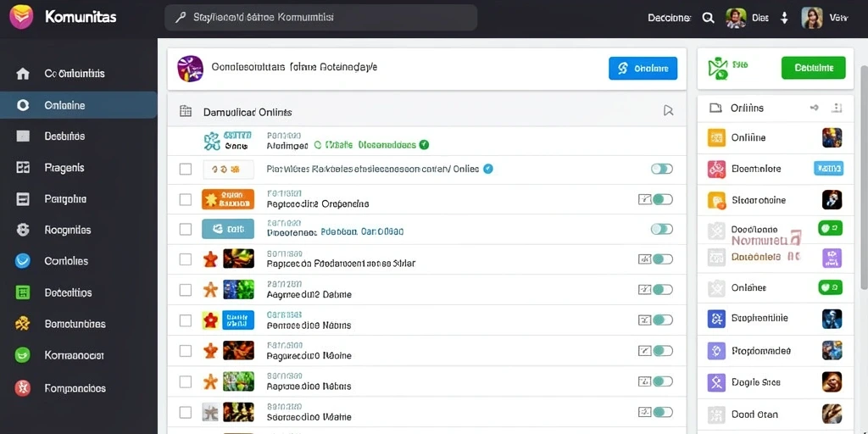Click the right-edge vertical scrollbar

tap(863, 180)
